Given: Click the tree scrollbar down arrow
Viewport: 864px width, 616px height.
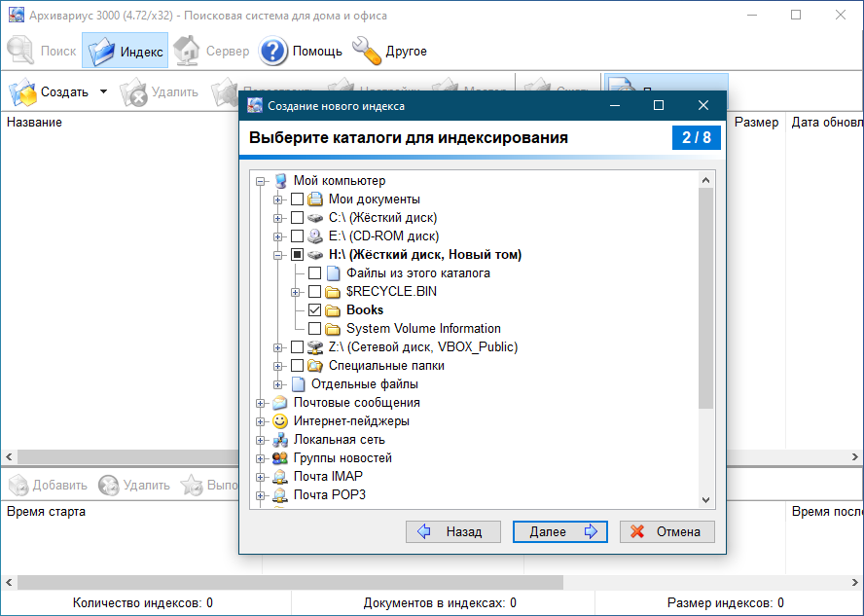Looking at the screenshot, I should click(x=705, y=500).
